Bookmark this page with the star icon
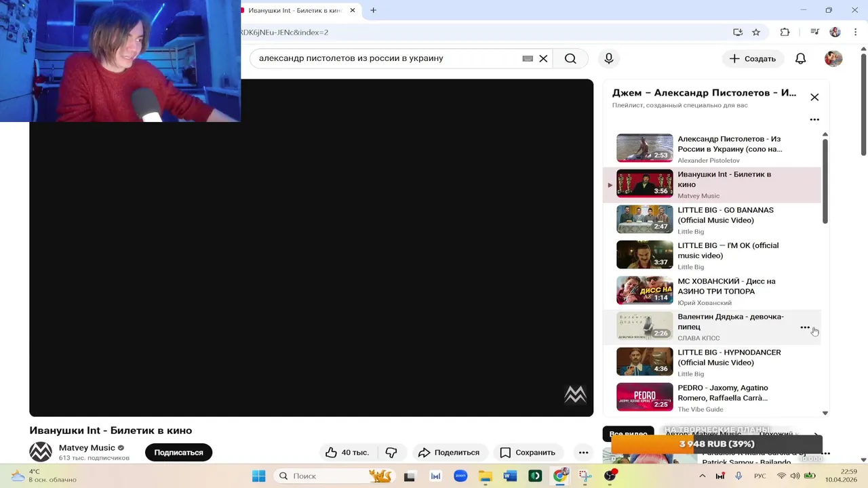Image resolution: width=868 pixels, height=488 pixels. [756, 32]
